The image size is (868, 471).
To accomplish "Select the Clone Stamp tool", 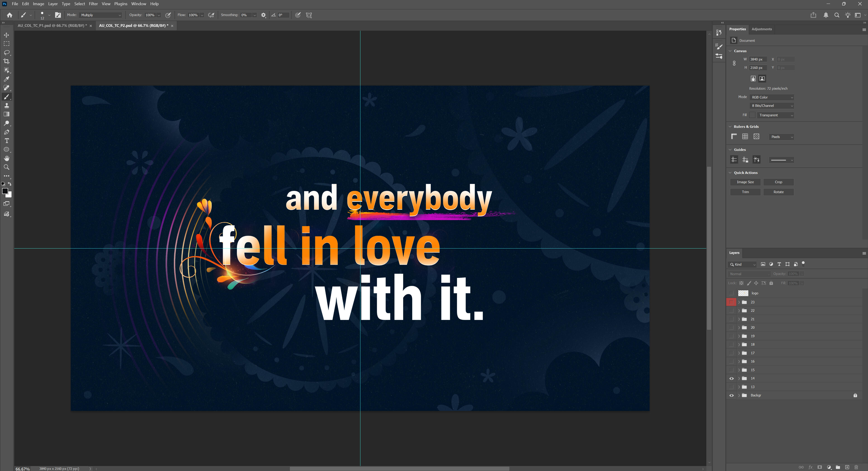I will (x=6, y=106).
